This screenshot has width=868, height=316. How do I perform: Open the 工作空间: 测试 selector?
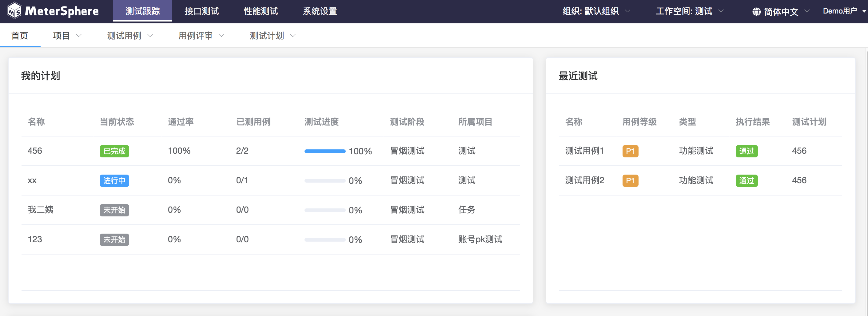tap(689, 11)
